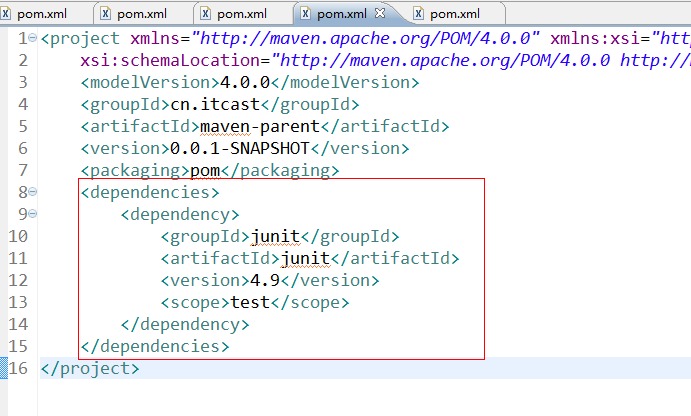This screenshot has width=691, height=416.
Task: Click the test scope value
Action: tap(250, 302)
